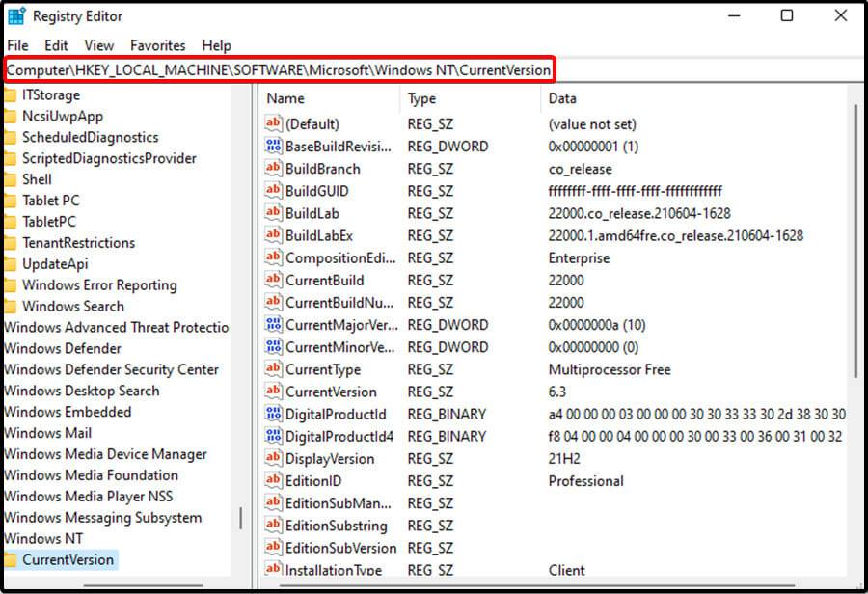The height and width of the screenshot is (594, 868).
Task: Select the ScriptedDiagnosticsProvider folder icon
Action: point(10,159)
